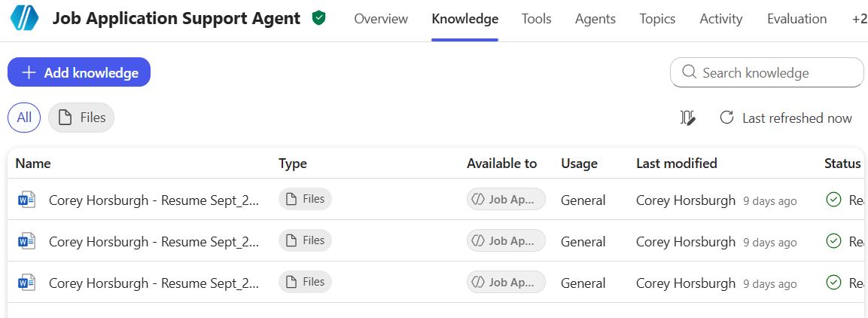Click the green Ready check icon in the middle row
Viewport: 868px width, 318px height.
pos(833,241)
